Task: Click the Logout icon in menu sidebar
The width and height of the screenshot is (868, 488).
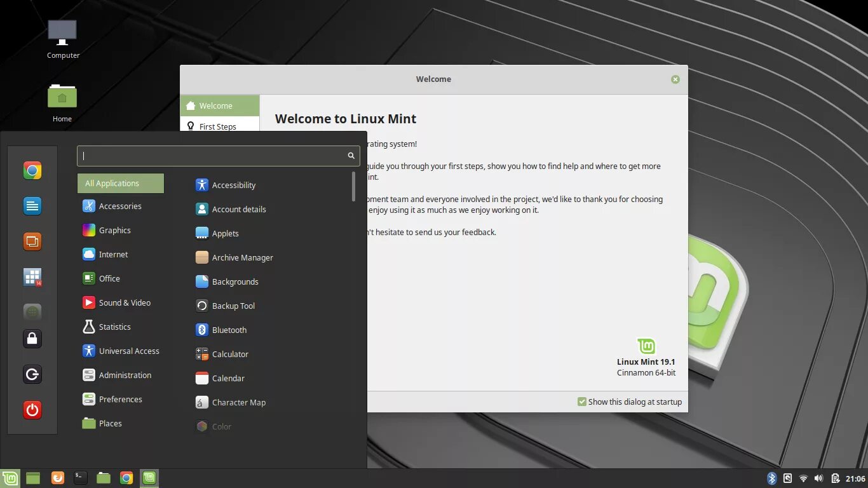Action: point(32,374)
